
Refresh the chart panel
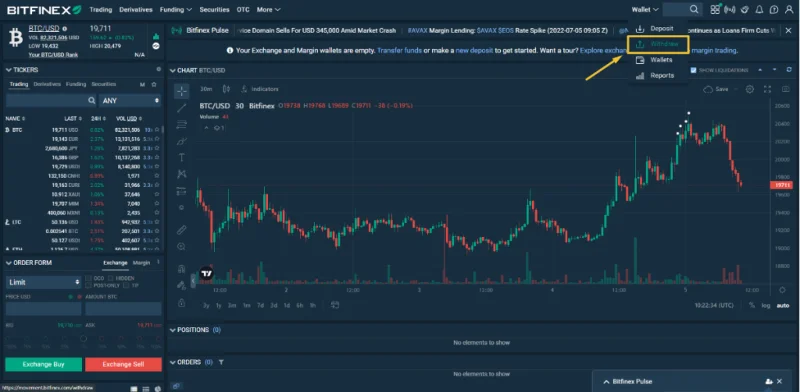[x=790, y=69]
